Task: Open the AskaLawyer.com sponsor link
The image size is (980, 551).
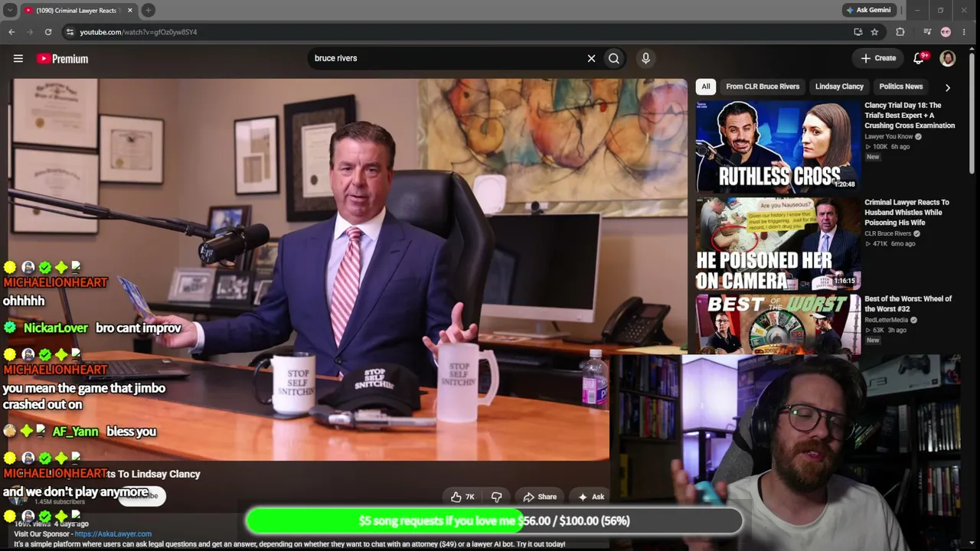Action: (x=113, y=534)
